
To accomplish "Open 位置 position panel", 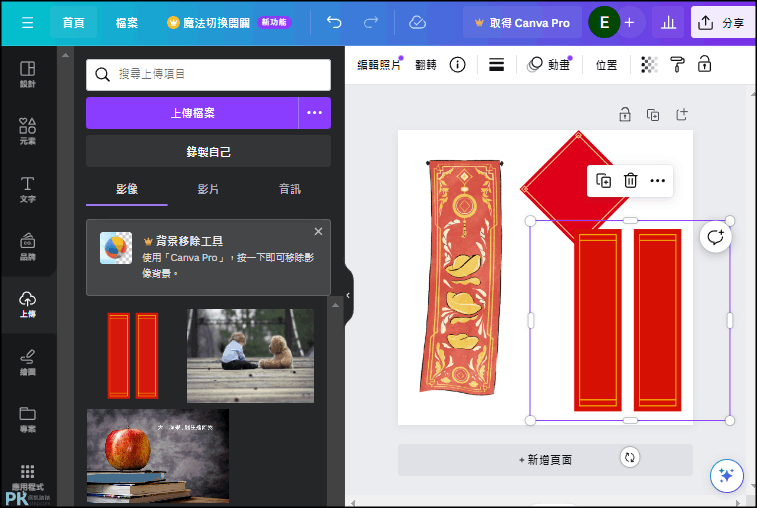I will (606, 65).
